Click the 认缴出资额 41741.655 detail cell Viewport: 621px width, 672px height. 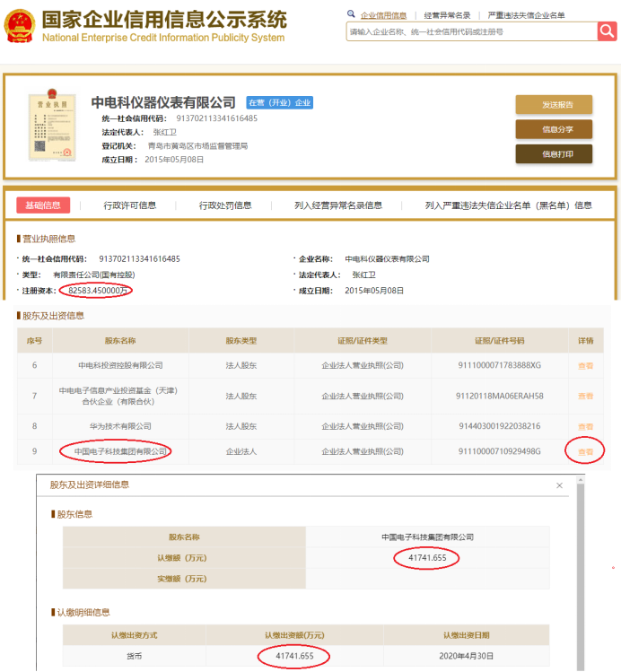(295, 656)
